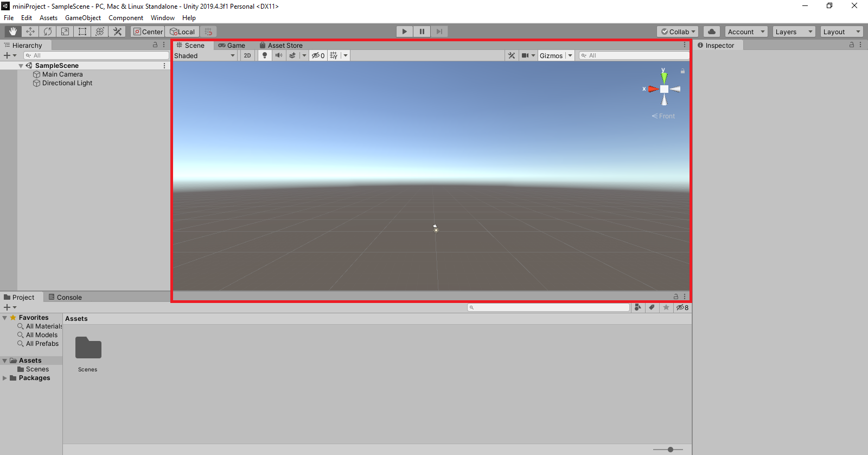Open the GameObject menu

click(x=83, y=18)
